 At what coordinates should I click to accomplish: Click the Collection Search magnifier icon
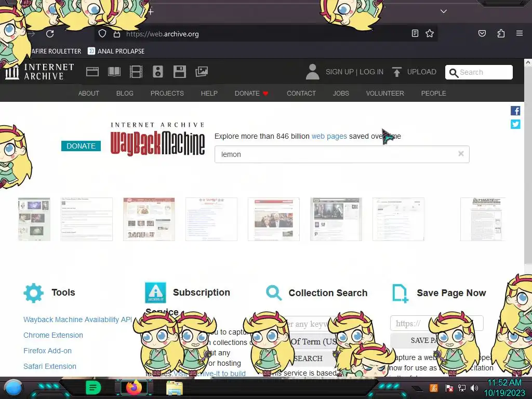(x=274, y=293)
